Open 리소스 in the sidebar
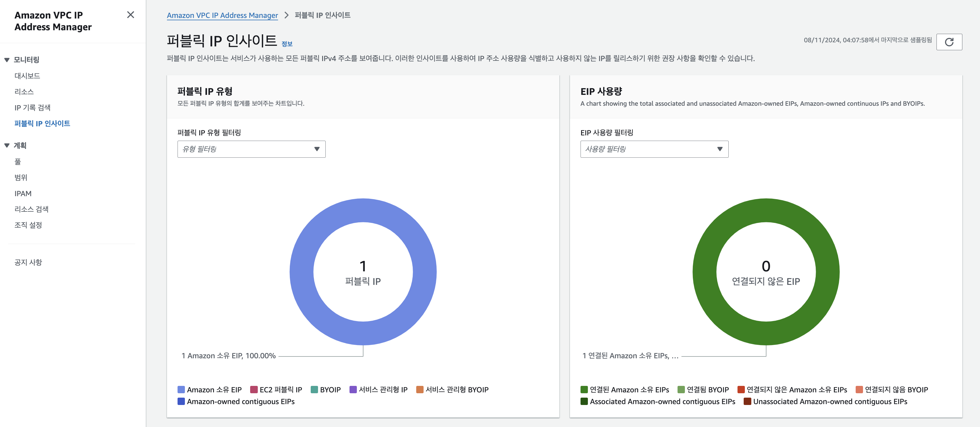This screenshot has height=427, width=980. (x=24, y=92)
